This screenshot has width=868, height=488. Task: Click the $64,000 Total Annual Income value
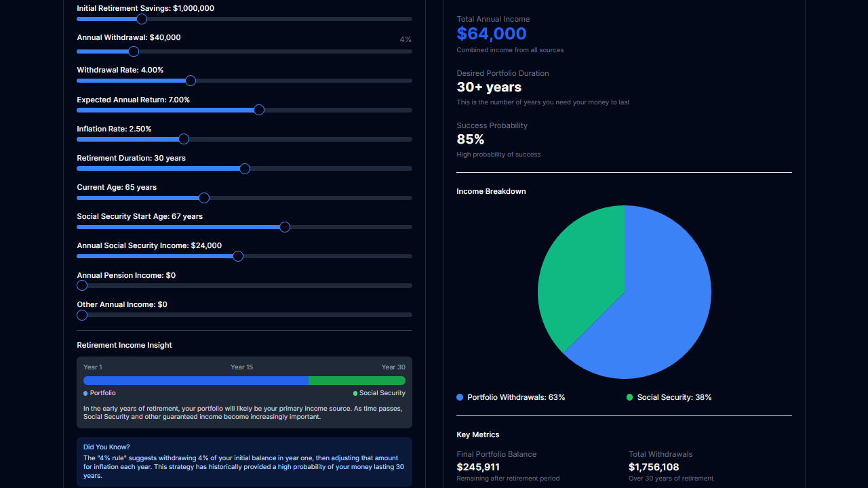(491, 33)
